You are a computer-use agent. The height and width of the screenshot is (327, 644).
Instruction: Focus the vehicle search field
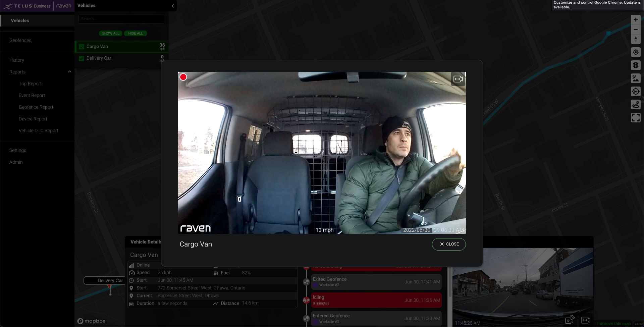[x=121, y=19]
